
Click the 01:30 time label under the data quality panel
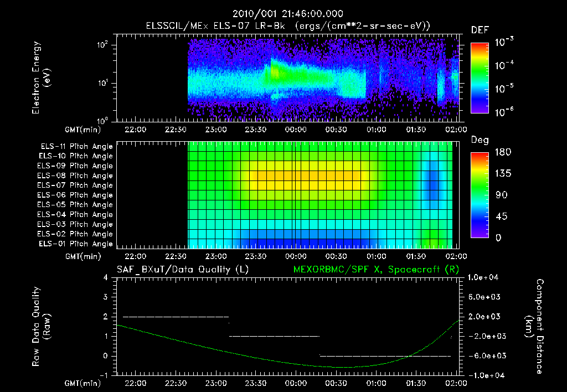[x=416, y=383]
